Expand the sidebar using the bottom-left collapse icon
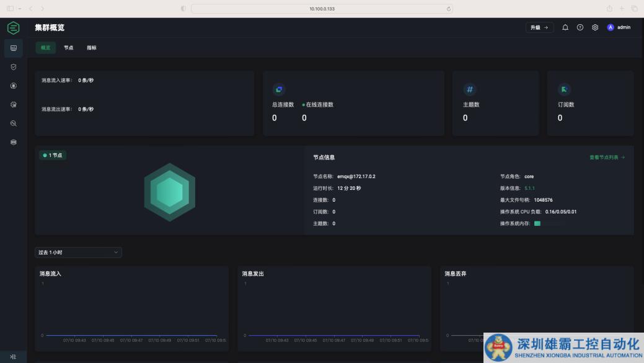This screenshot has width=644, height=363. (13, 357)
